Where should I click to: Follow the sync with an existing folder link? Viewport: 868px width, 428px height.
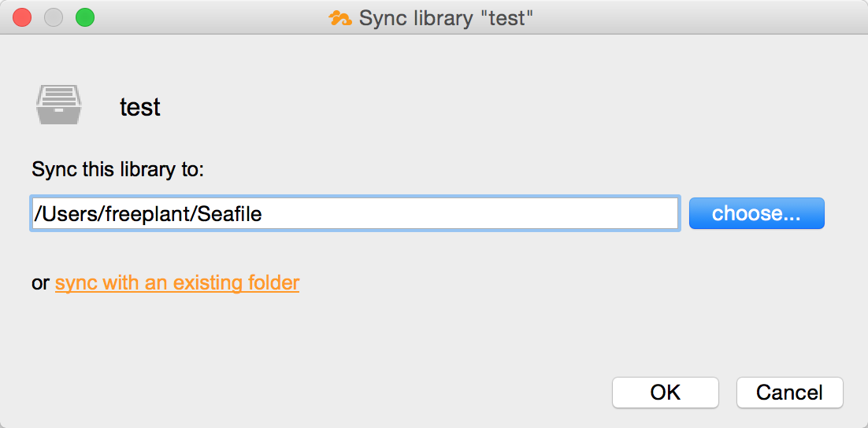(x=177, y=283)
